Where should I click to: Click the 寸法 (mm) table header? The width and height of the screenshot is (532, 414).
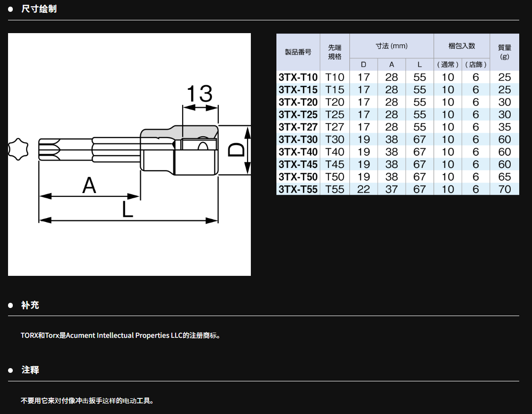(x=391, y=46)
